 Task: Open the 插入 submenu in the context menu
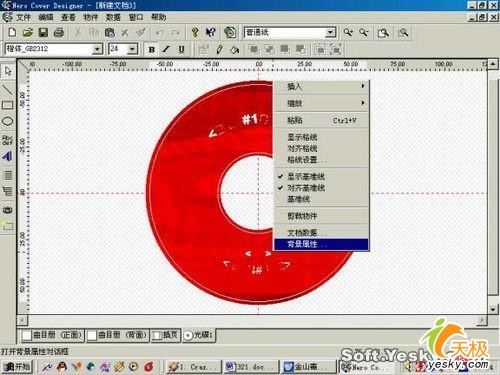[x=321, y=87]
